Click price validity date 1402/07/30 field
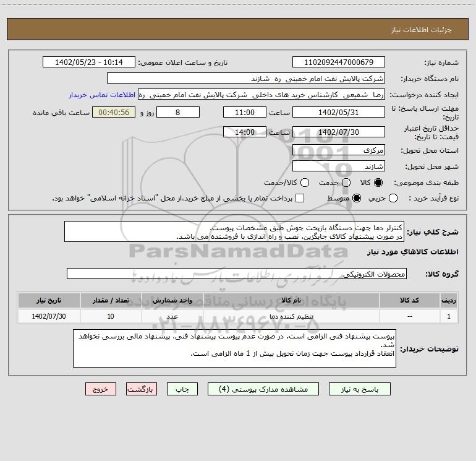Image resolution: width=476 pixels, height=461 pixels. tap(339, 132)
